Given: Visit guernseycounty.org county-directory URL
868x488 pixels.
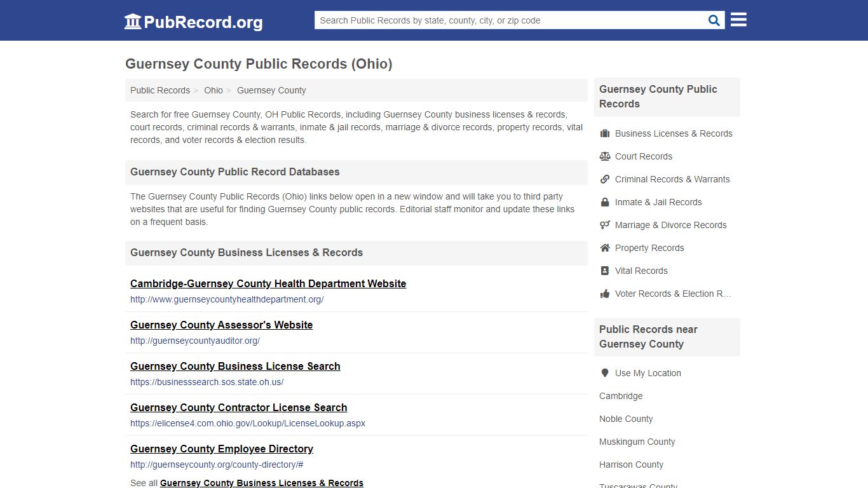Looking at the screenshot, I should [217, 464].
